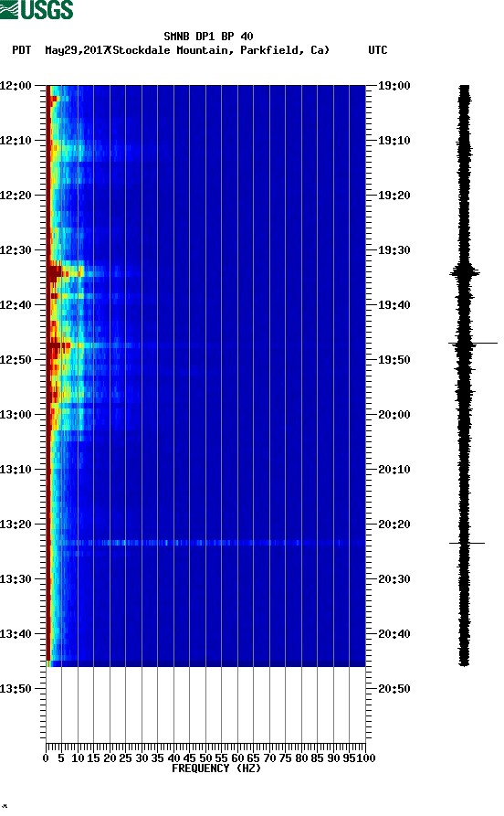504x816 pixels.
Task: Click the 'UTC' timezone label
Action: pos(378,50)
